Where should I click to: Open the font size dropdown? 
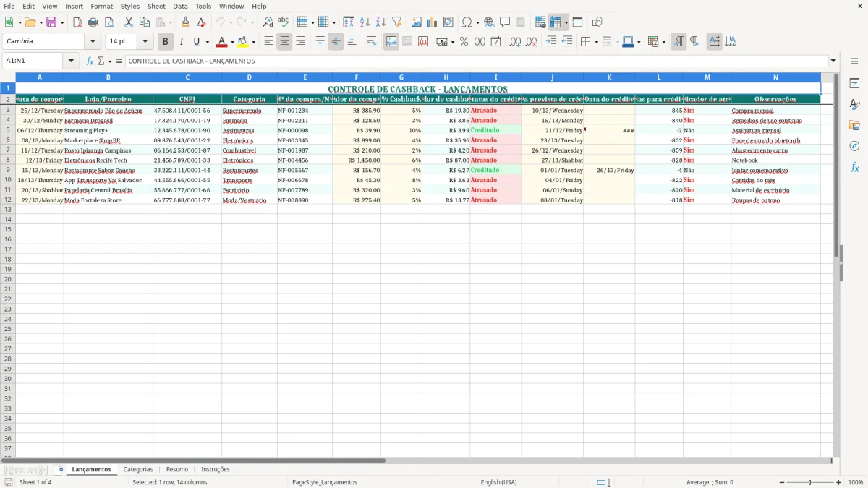pyautogui.click(x=145, y=42)
